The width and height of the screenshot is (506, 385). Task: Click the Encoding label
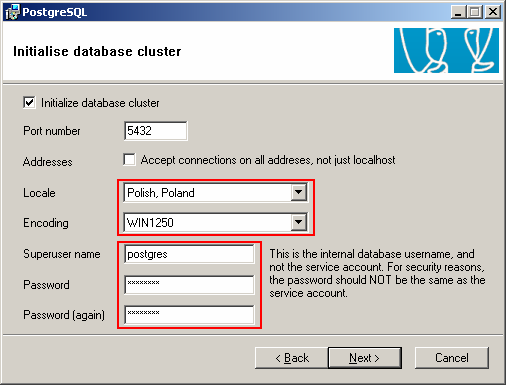[x=46, y=223]
